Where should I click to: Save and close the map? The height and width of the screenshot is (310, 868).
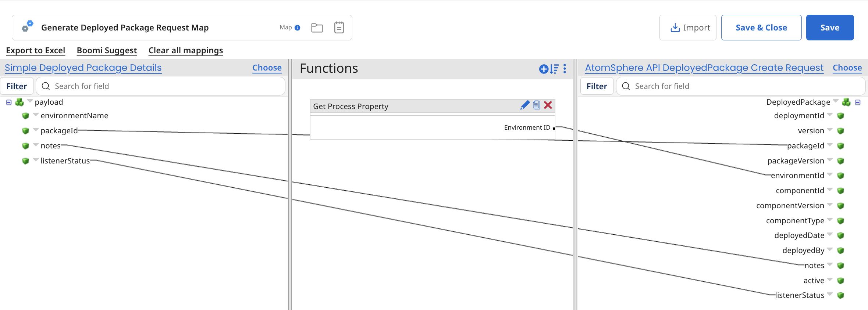click(761, 27)
